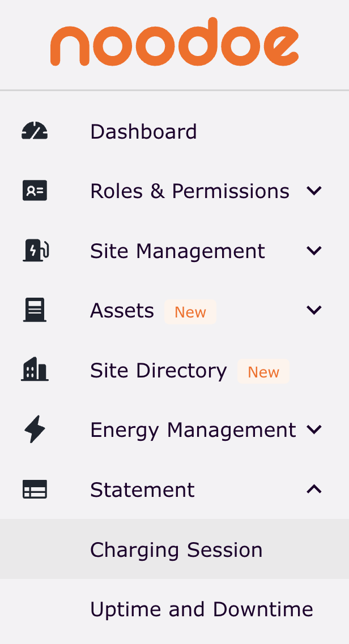Expand the Assets chevron arrow
Image resolution: width=349 pixels, height=644 pixels.
tap(314, 310)
